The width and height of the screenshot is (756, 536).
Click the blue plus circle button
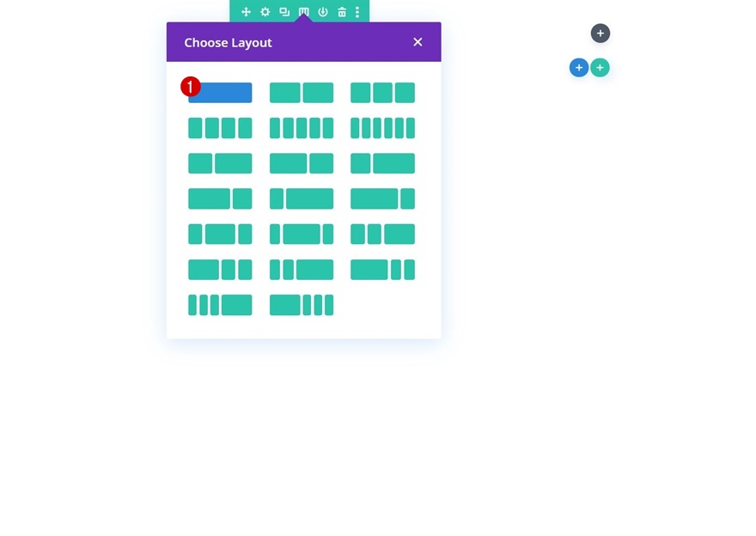579,68
